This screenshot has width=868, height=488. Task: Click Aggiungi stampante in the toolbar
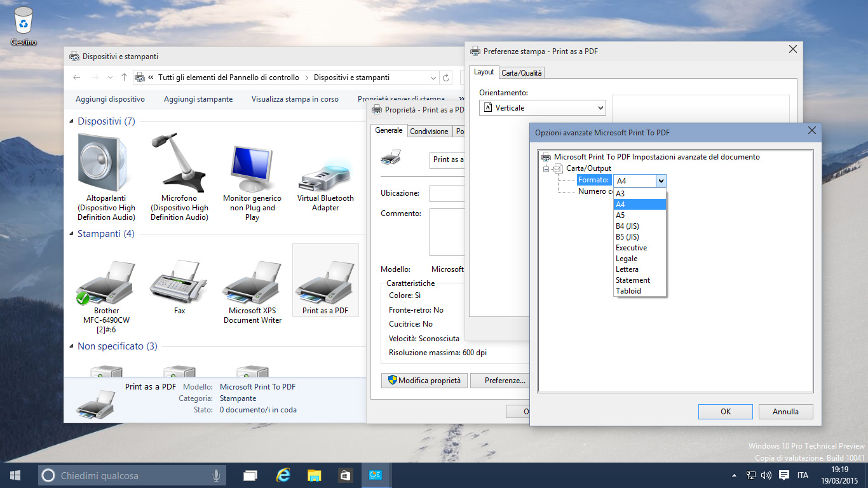(198, 99)
